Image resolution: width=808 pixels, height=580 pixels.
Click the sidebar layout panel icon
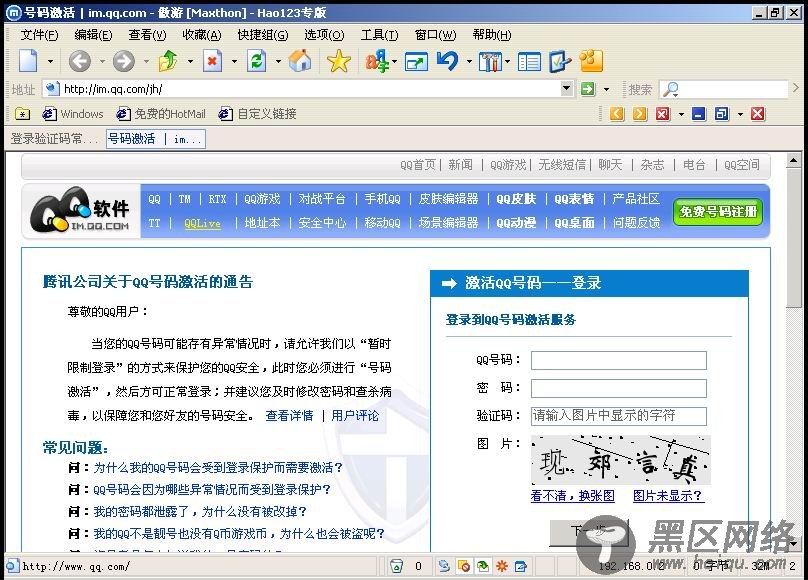pos(529,62)
